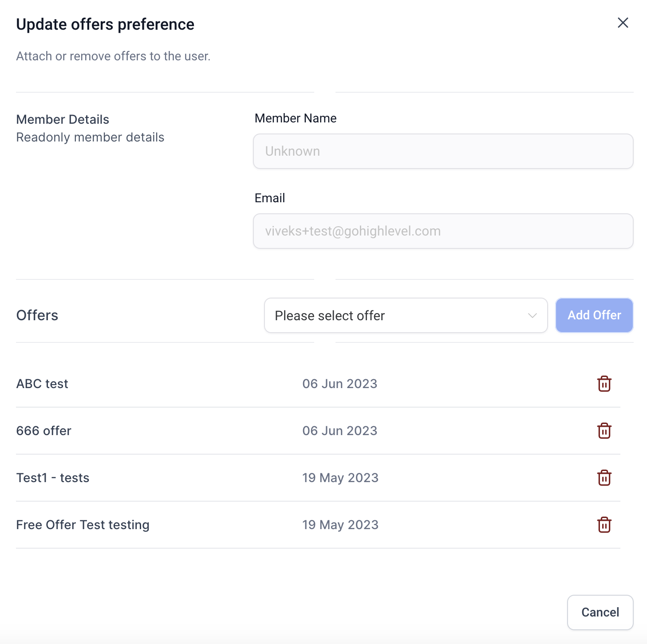
Task: Click the Readonly member details text
Action: tap(90, 137)
